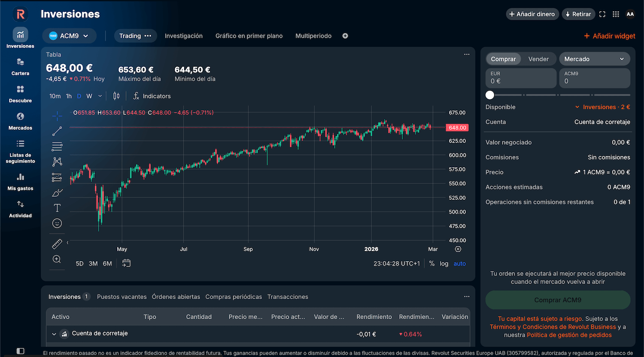Open the AA profile avatar

630,14
